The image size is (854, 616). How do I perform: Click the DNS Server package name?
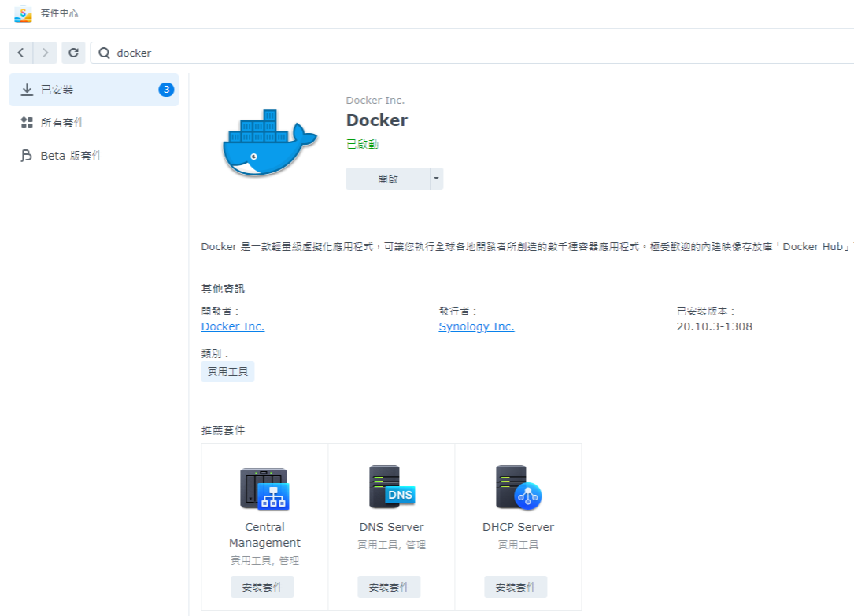coord(392,527)
